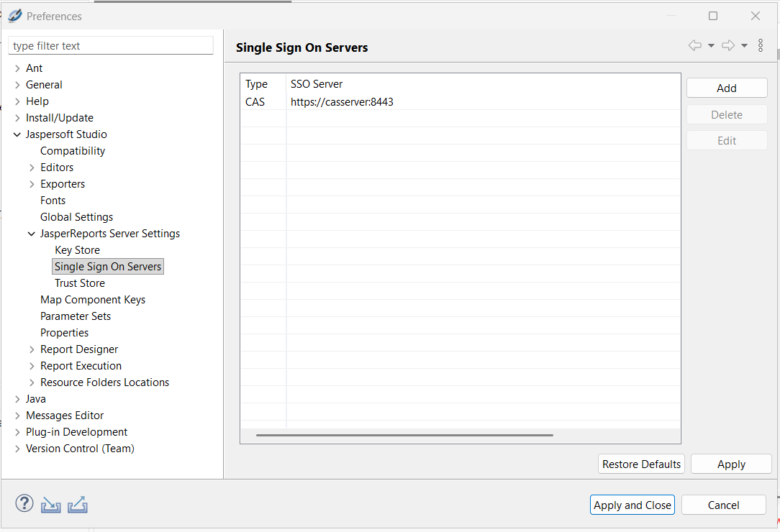Select the Messages Editor label
This screenshot has width=780, height=532.
click(x=65, y=416)
